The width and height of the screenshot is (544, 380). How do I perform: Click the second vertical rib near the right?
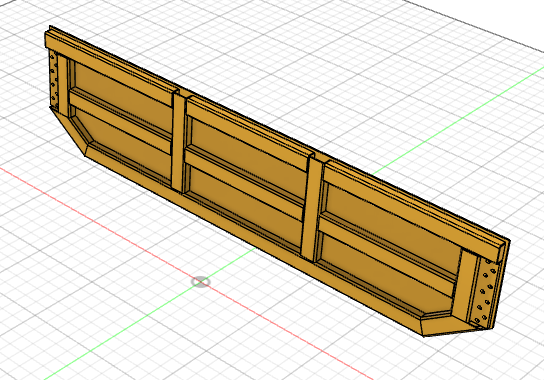(312, 209)
